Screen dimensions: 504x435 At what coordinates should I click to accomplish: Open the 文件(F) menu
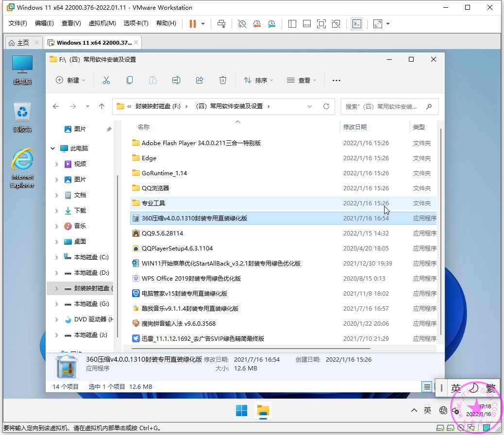17,23
